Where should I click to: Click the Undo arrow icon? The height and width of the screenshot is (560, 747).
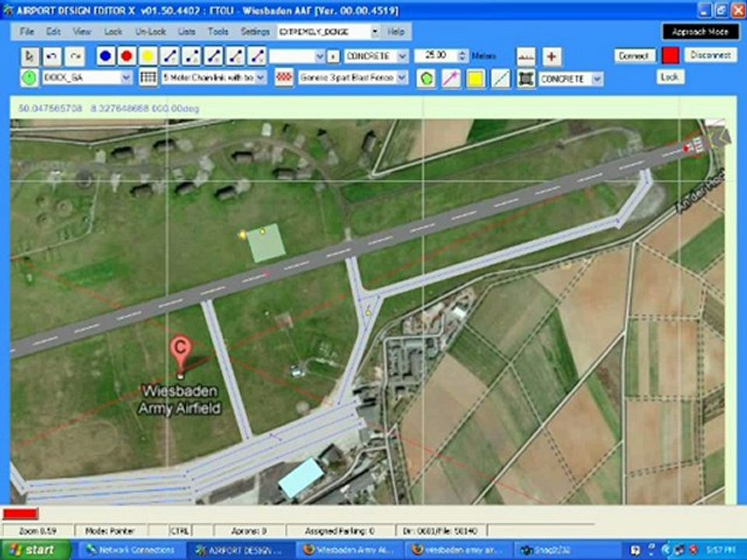pyautogui.click(x=52, y=57)
